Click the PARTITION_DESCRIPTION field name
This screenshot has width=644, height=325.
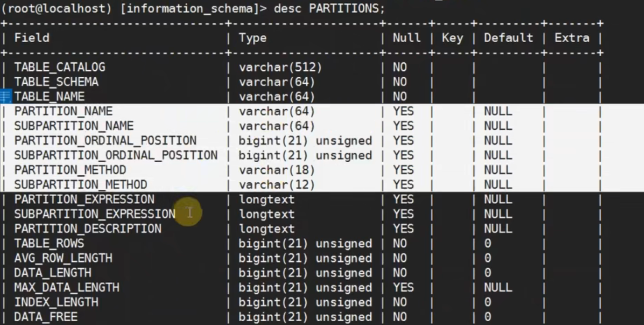tap(88, 229)
